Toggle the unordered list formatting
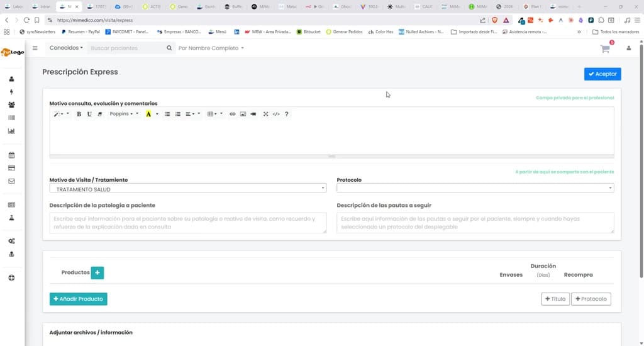The image size is (644, 346). (x=167, y=114)
